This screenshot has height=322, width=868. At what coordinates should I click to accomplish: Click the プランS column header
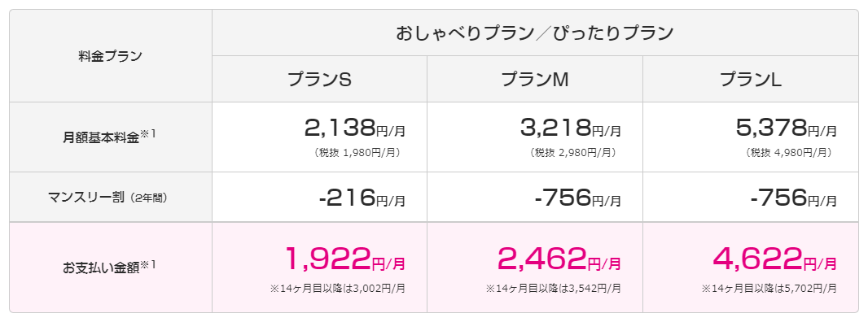pos(319,80)
